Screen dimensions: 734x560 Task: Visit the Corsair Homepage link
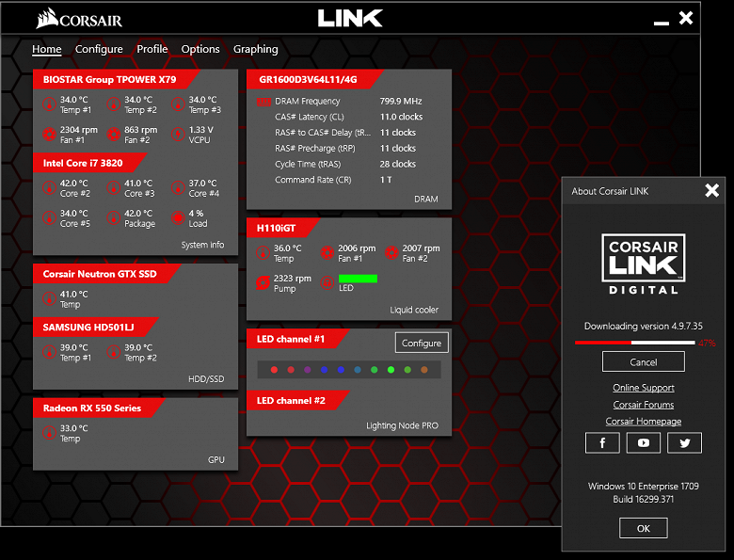pos(644,422)
